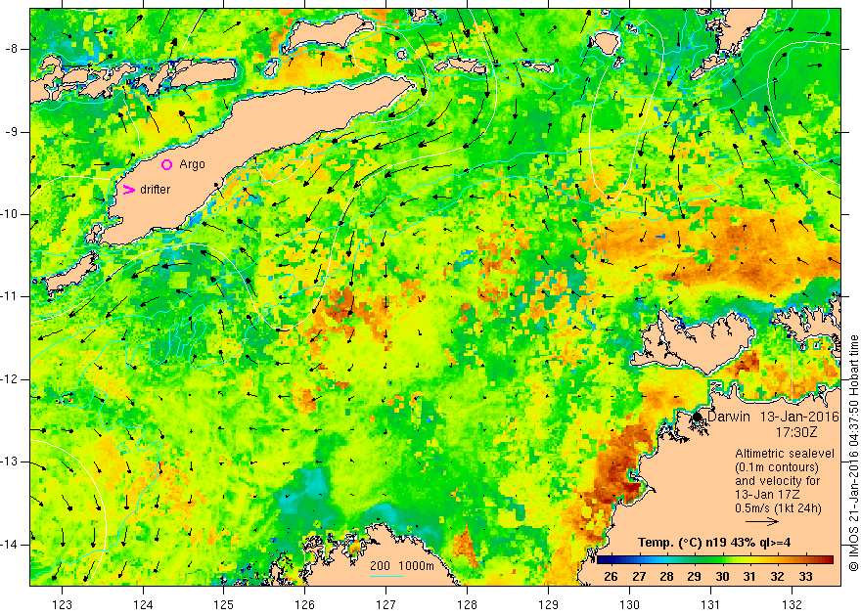Click latitude axis label '-9'
The height and width of the screenshot is (616, 861).
[11, 132]
